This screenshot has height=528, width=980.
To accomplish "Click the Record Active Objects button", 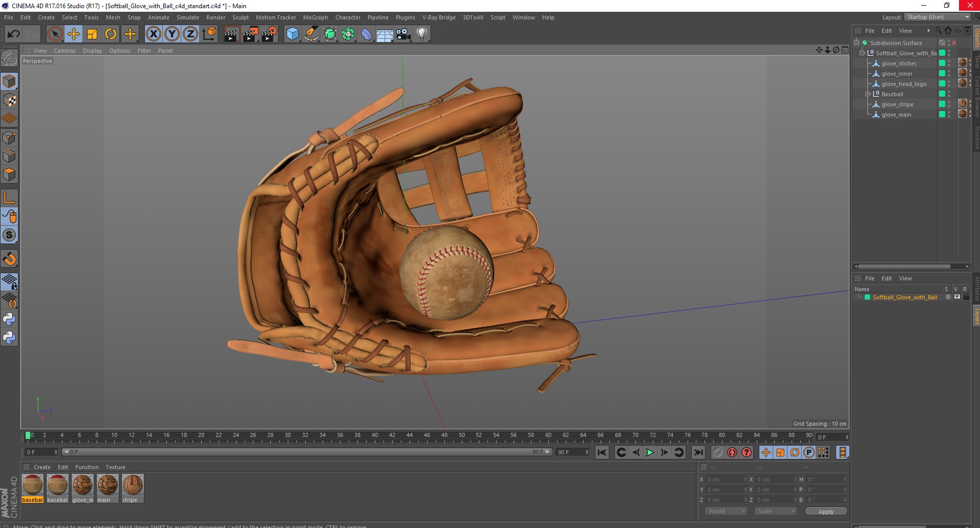I will click(718, 452).
